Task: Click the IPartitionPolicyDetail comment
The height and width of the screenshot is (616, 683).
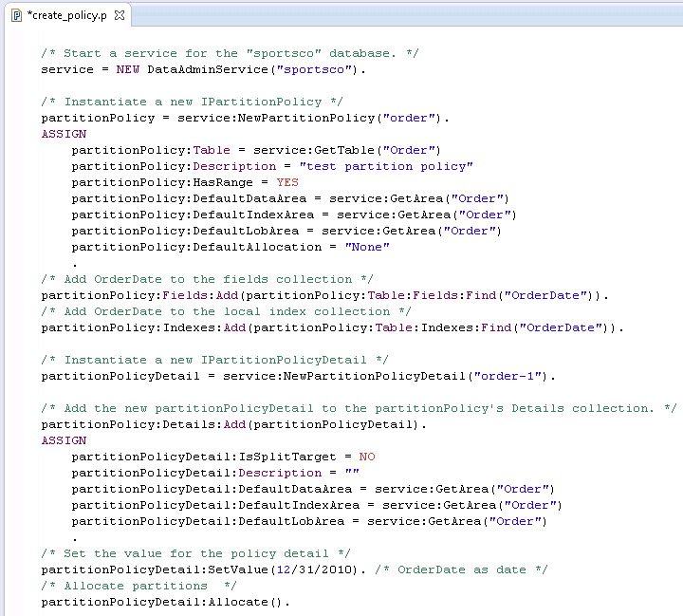Action: click(x=214, y=360)
